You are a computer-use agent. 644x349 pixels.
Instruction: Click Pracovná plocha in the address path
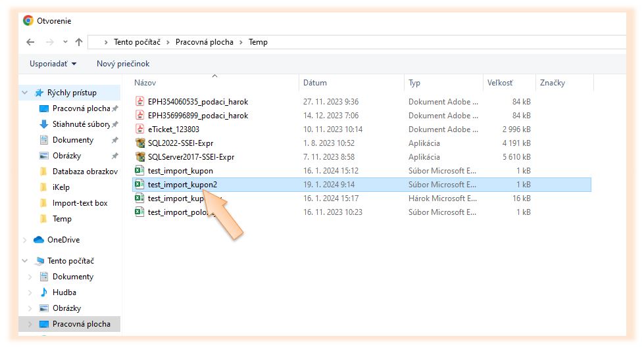click(204, 42)
